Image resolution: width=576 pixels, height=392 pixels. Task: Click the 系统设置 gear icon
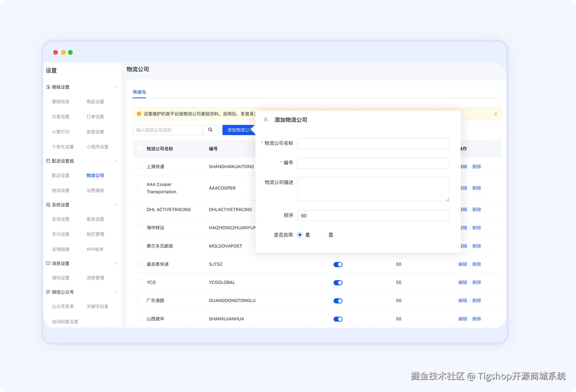(48, 205)
